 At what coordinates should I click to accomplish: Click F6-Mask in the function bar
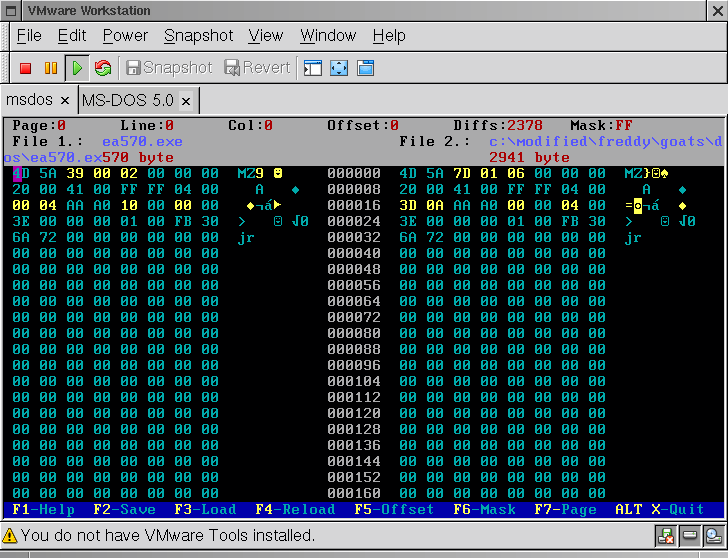pyautogui.click(x=484, y=509)
